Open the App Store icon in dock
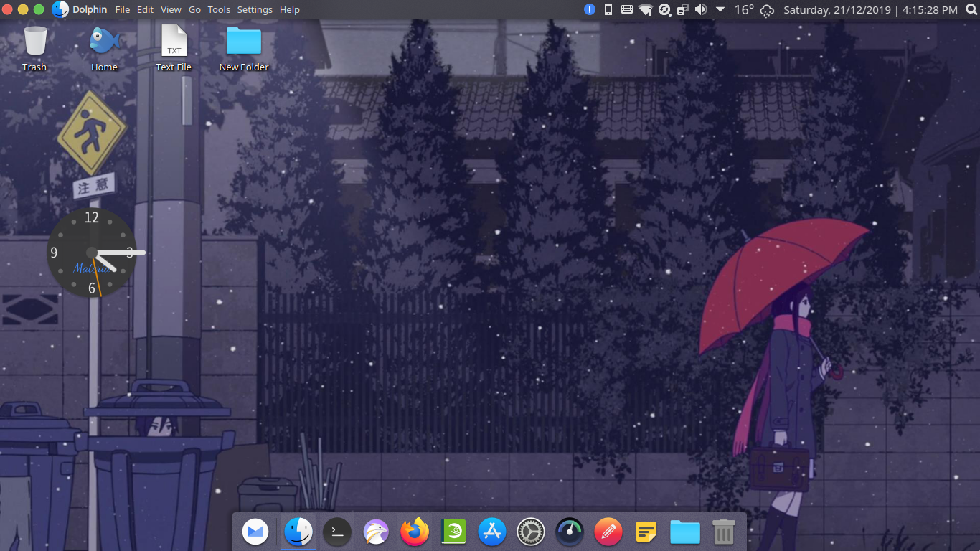Viewport: 980px width, 551px height. [492, 532]
